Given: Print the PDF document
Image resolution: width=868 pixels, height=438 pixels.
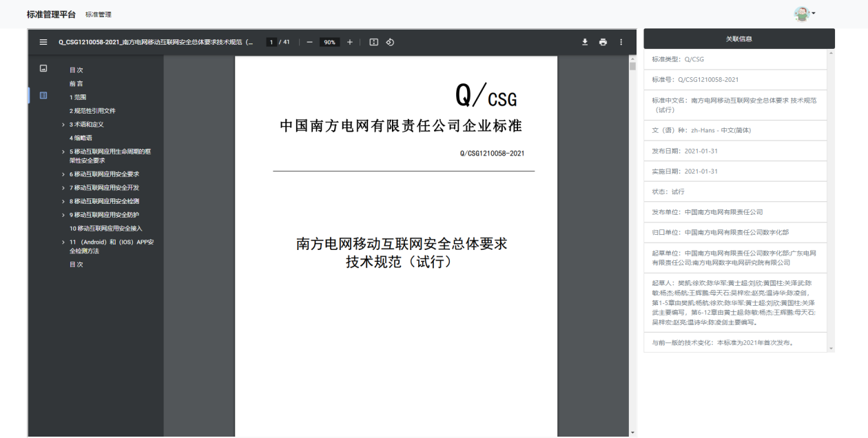Looking at the screenshot, I should pos(603,42).
